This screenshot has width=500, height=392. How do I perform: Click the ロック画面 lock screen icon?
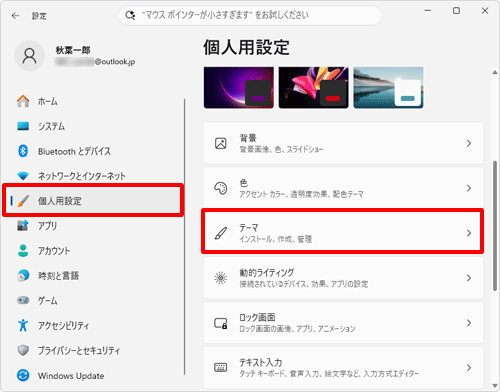point(221,323)
